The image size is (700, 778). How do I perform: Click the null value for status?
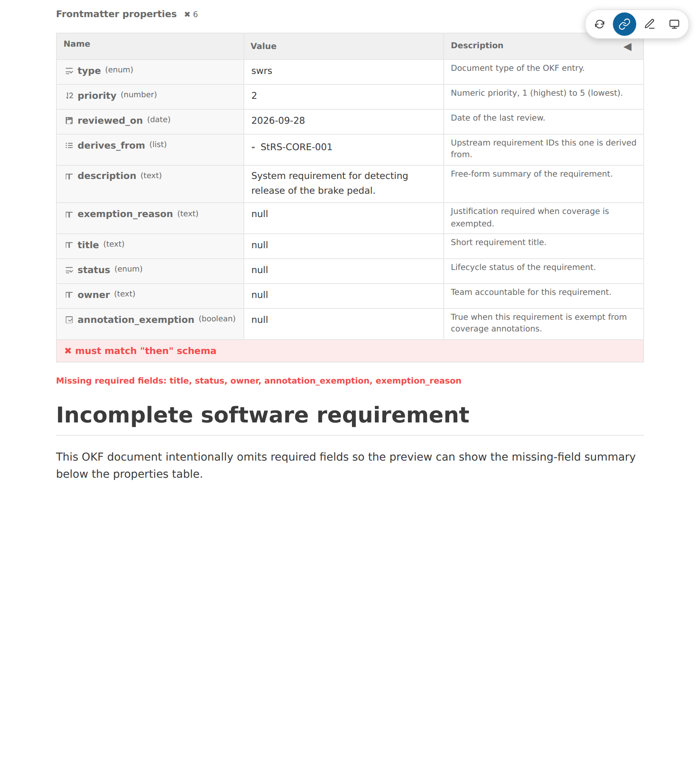click(260, 270)
